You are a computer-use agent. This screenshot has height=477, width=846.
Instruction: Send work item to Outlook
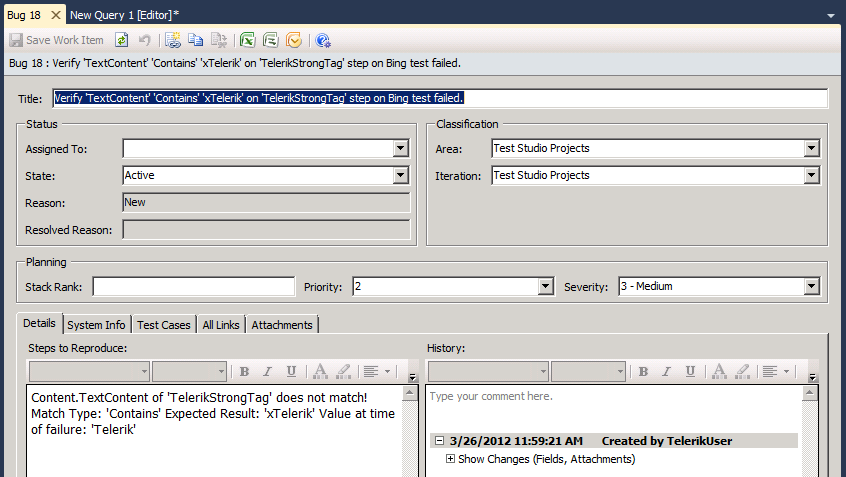pos(294,40)
